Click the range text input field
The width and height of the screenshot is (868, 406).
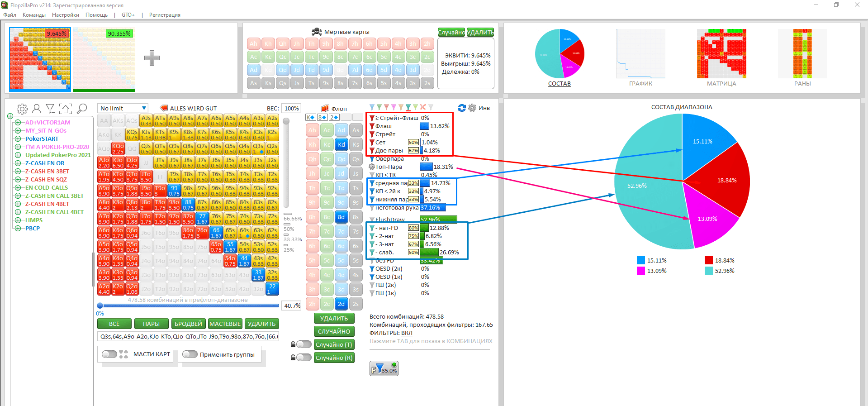pos(188,336)
